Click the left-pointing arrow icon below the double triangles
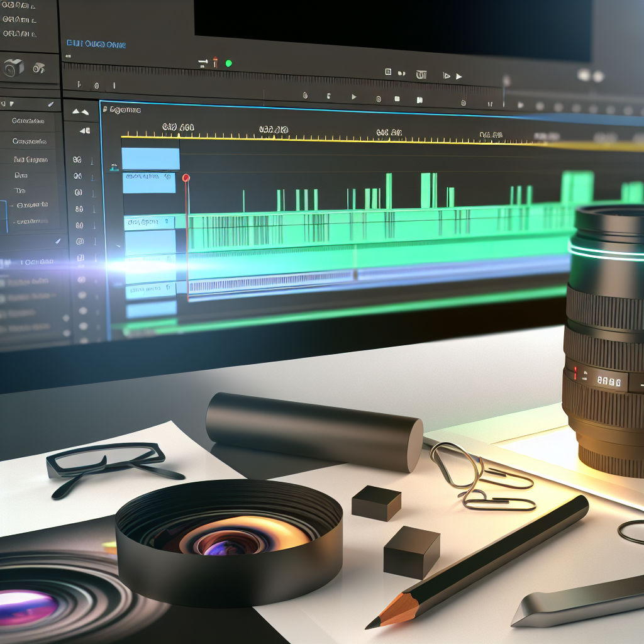The height and width of the screenshot is (644, 644). (85, 131)
